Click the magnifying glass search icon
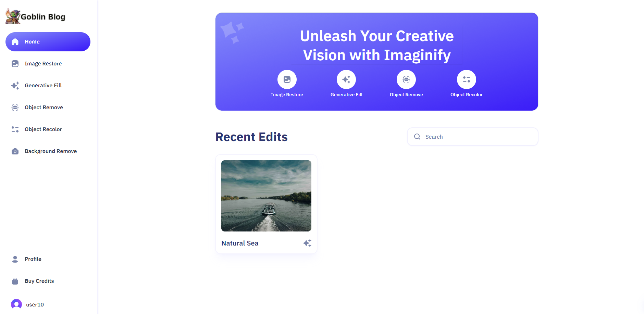The height and width of the screenshot is (314, 644). 417,137
